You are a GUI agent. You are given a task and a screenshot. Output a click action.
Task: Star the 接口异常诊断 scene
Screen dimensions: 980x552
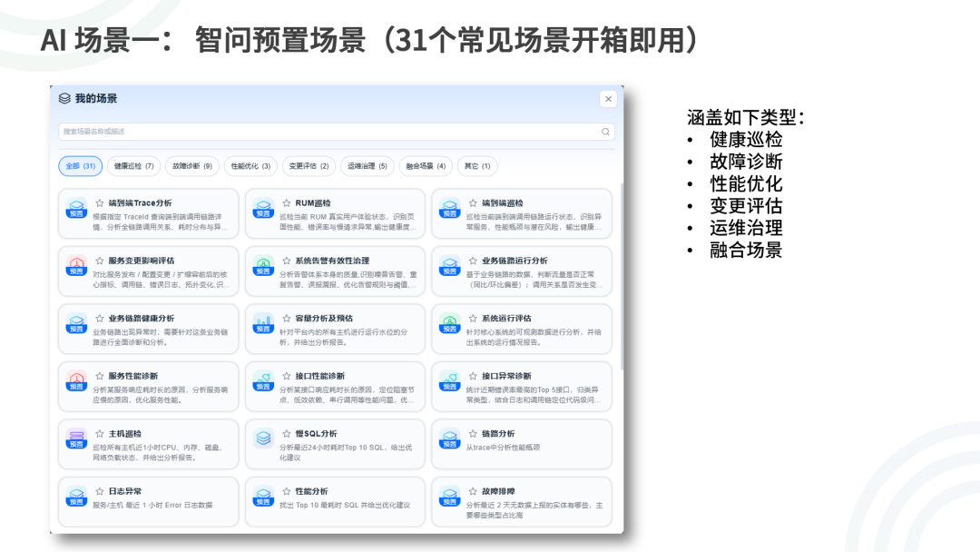click(473, 376)
